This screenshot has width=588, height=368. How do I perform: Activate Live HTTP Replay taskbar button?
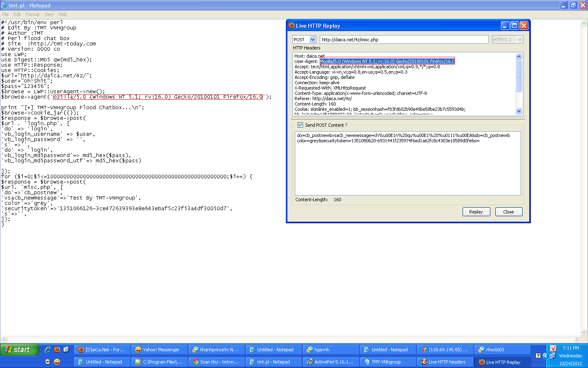pos(503,362)
